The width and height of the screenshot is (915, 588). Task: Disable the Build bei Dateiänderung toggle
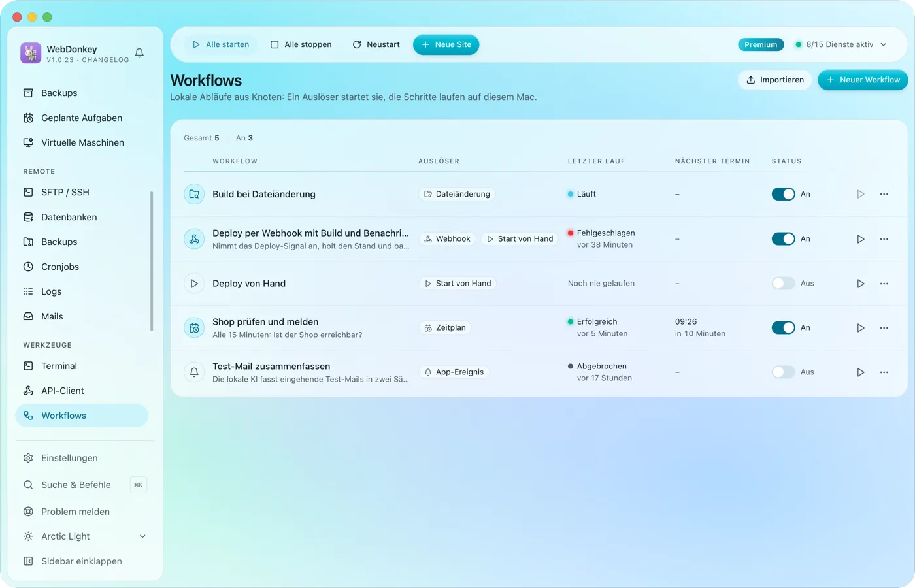pos(783,194)
